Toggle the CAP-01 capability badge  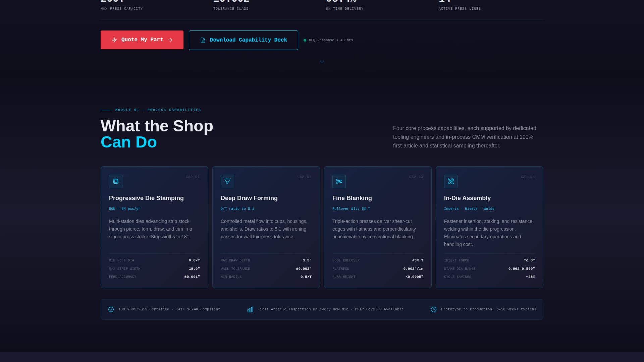tap(193, 177)
